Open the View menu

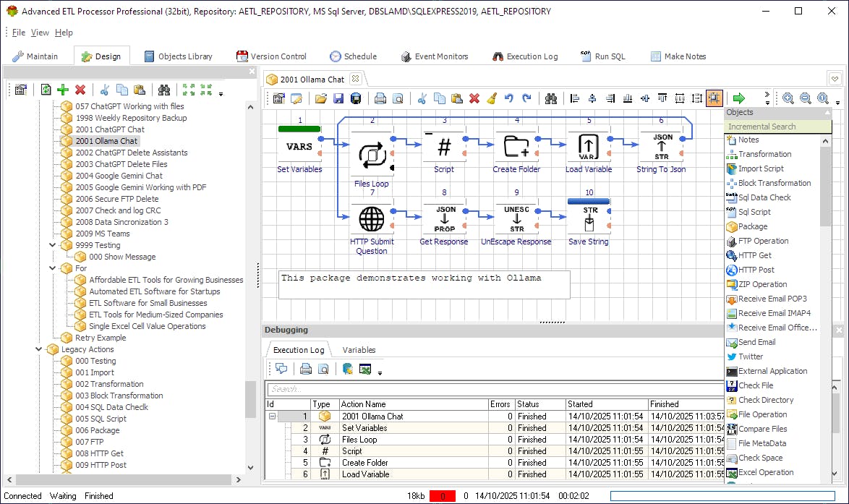pos(40,33)
